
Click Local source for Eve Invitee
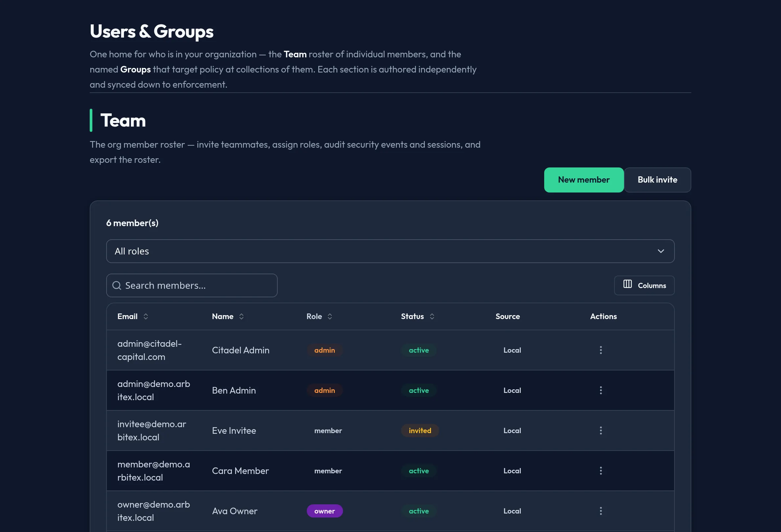pos(512,430)
